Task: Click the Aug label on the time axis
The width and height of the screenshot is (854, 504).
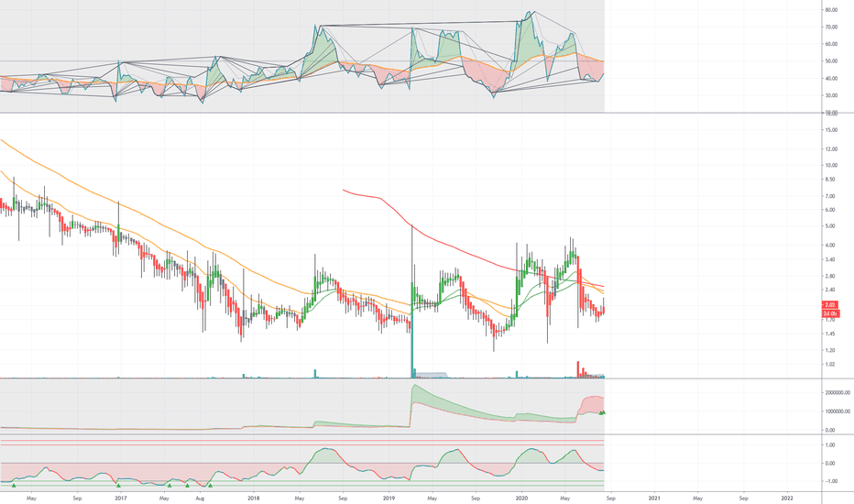Action: pos(200,498)
